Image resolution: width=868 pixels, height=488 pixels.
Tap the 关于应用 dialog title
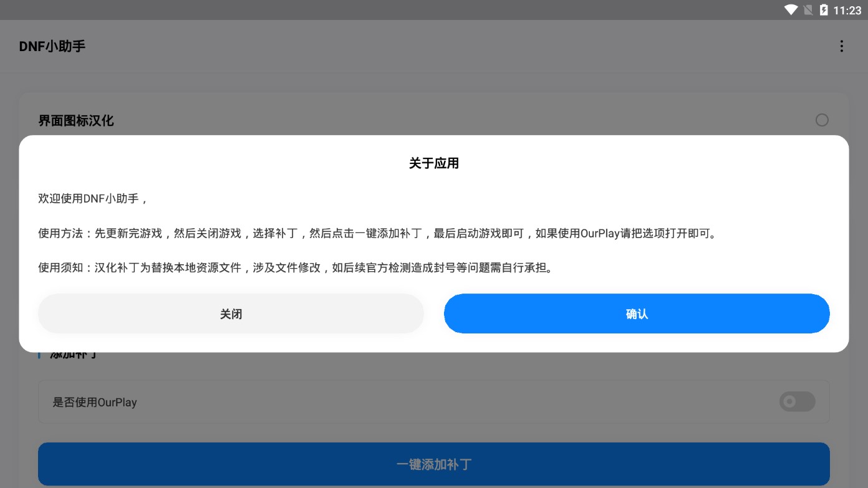(434, 163)
